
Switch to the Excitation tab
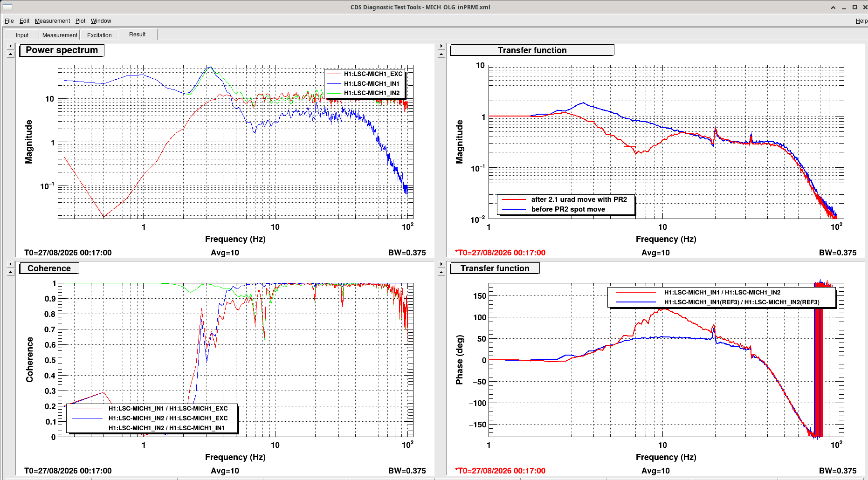pos(99,35)
